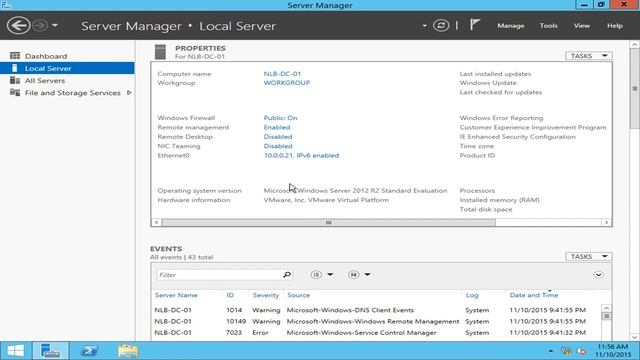The height and width of the screenshot is (360, 640).
Task: Launch PowerShell from the taskbar
Action: coord(89,351)
